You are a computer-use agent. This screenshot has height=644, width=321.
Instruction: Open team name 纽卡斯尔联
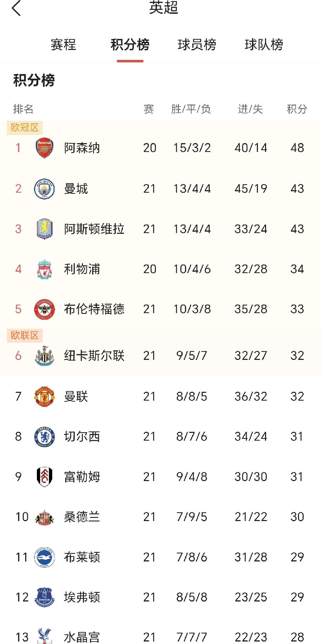pos(94,356)
